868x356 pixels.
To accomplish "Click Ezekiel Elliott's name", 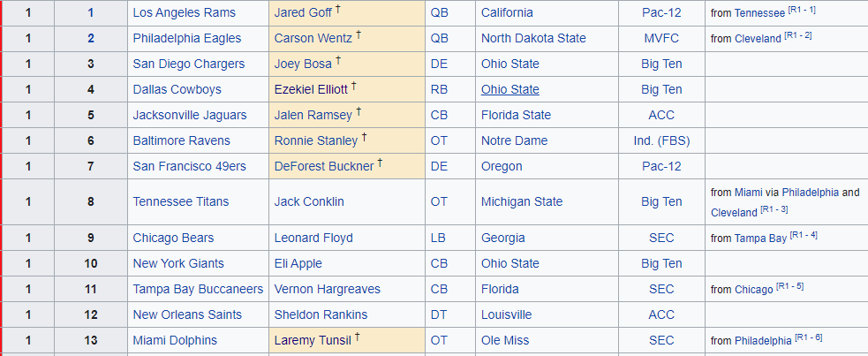I will [311, 89].
